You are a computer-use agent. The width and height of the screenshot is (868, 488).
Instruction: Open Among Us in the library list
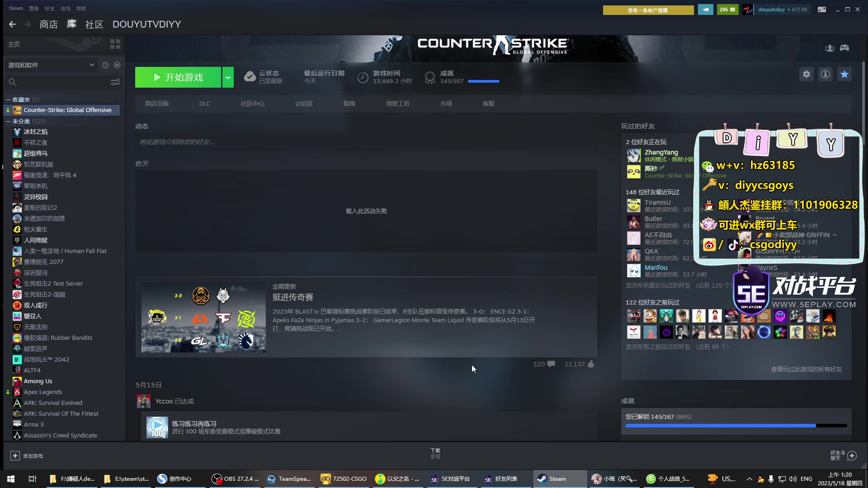[38, 381]
